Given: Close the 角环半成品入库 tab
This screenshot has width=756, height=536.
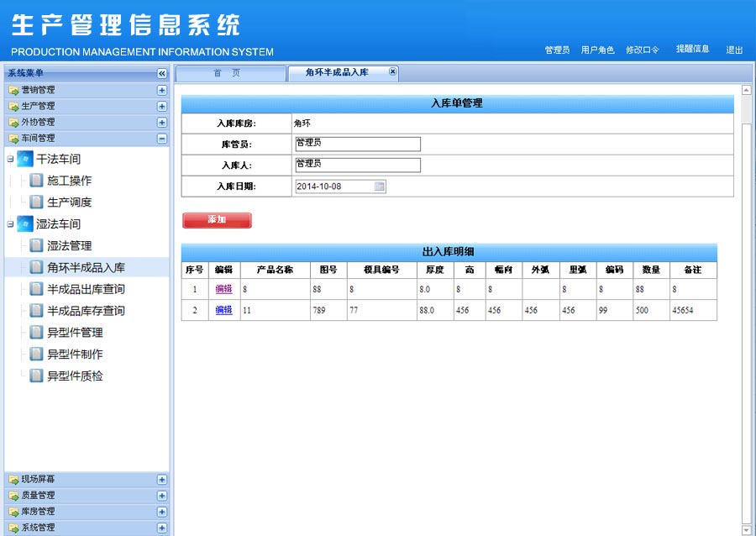Looking at the screenshot, I should 392,72.
